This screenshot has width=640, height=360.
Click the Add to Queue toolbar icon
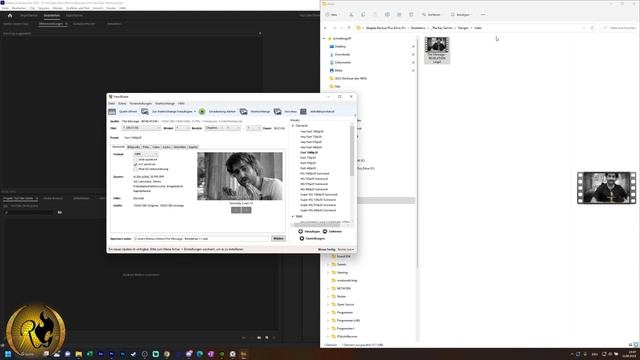click(x=145, y=111)
